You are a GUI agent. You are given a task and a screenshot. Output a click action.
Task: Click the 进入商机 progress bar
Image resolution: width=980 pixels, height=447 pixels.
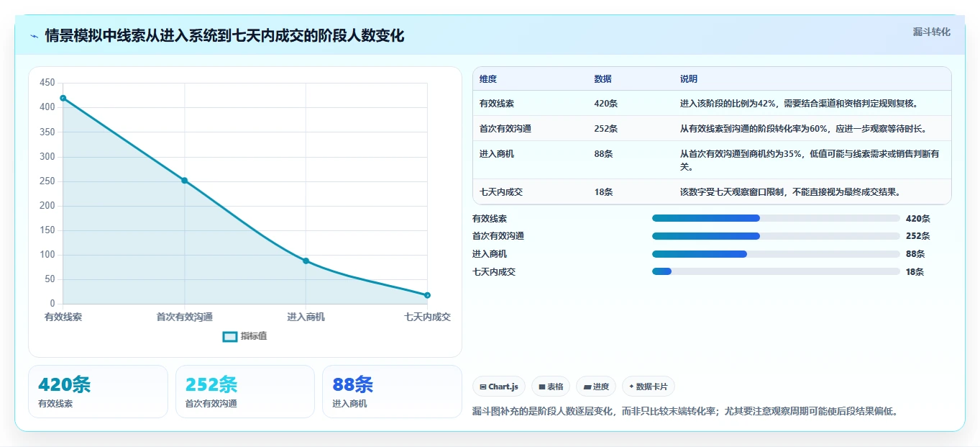(x=776, y=254)
